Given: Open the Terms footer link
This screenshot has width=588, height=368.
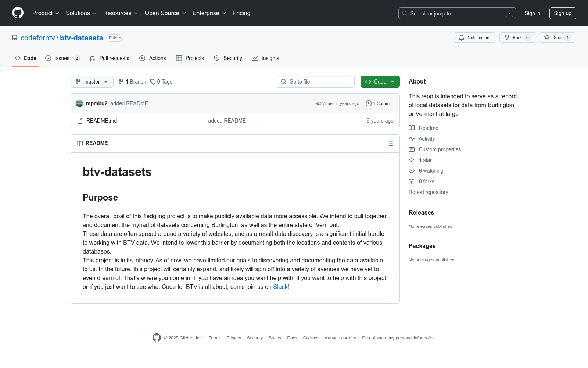Looking at the screenshot, I should 215,338.
